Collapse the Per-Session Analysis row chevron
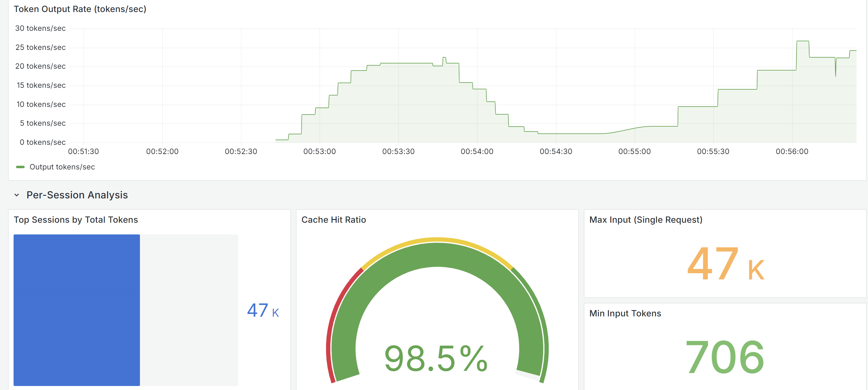868x390 pixels. coord(17,195)
